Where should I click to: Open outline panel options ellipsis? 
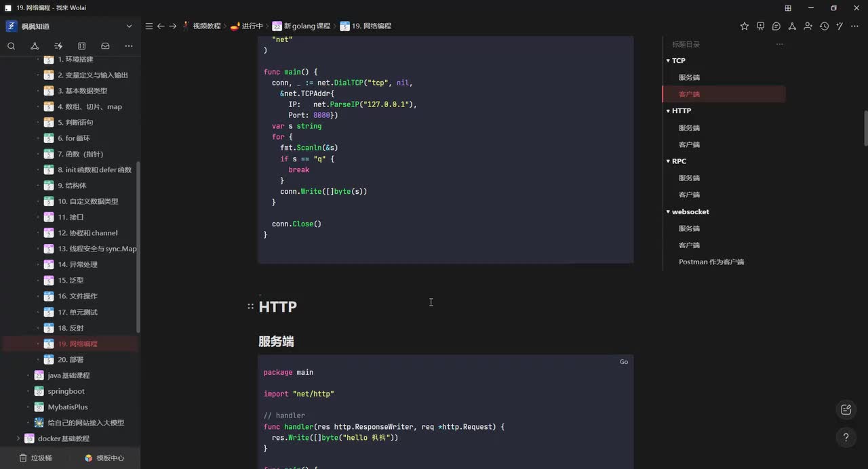click(x=780, y=44)
